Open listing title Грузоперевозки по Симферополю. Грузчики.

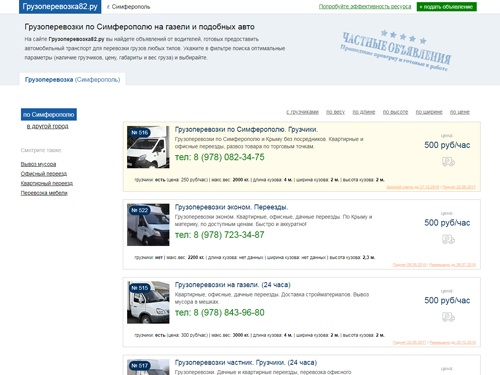(246, 129)
